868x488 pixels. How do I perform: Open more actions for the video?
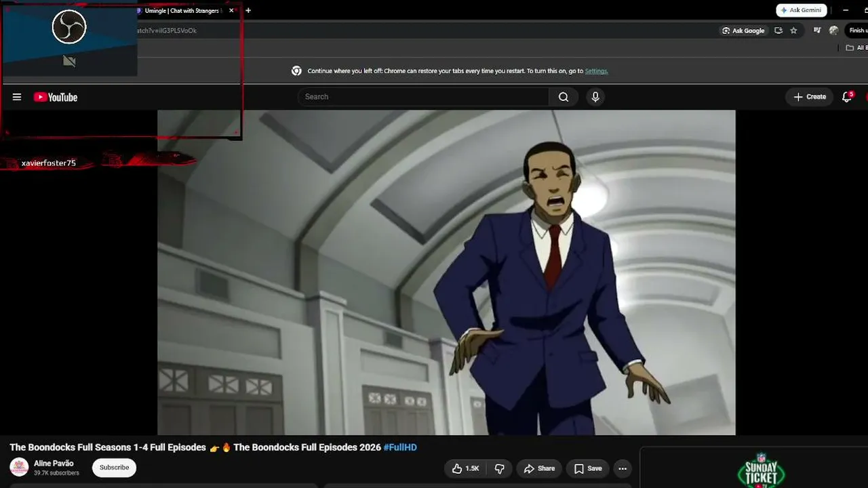[623, 468]
